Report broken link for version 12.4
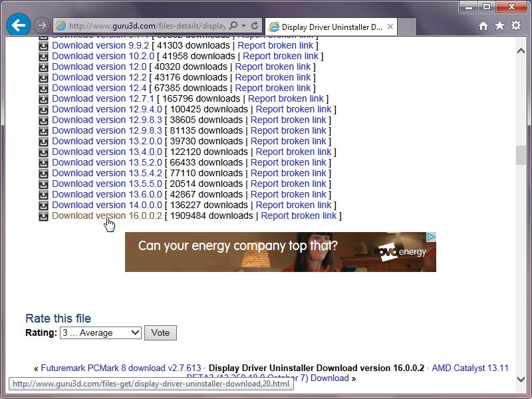The height and width of the screenshot is (399, 532). (273, 88)
